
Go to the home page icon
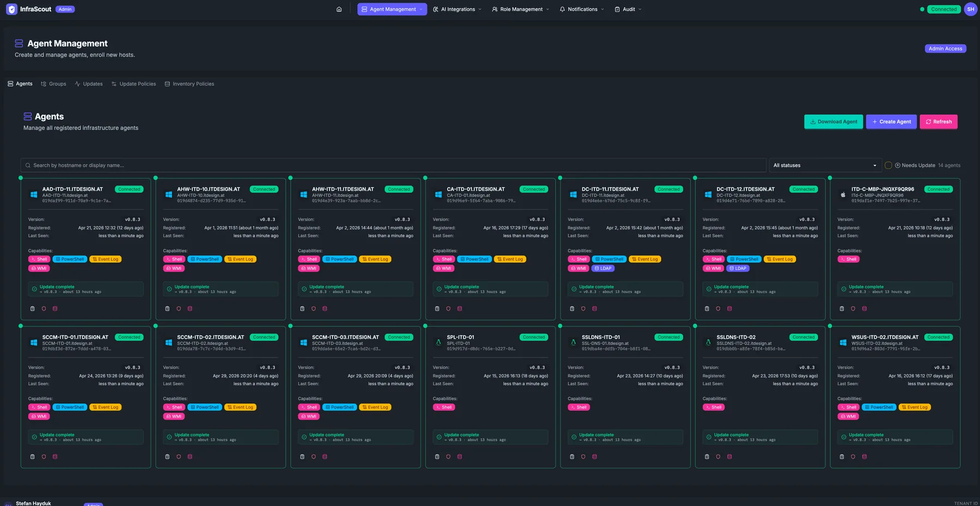point(339,9)
